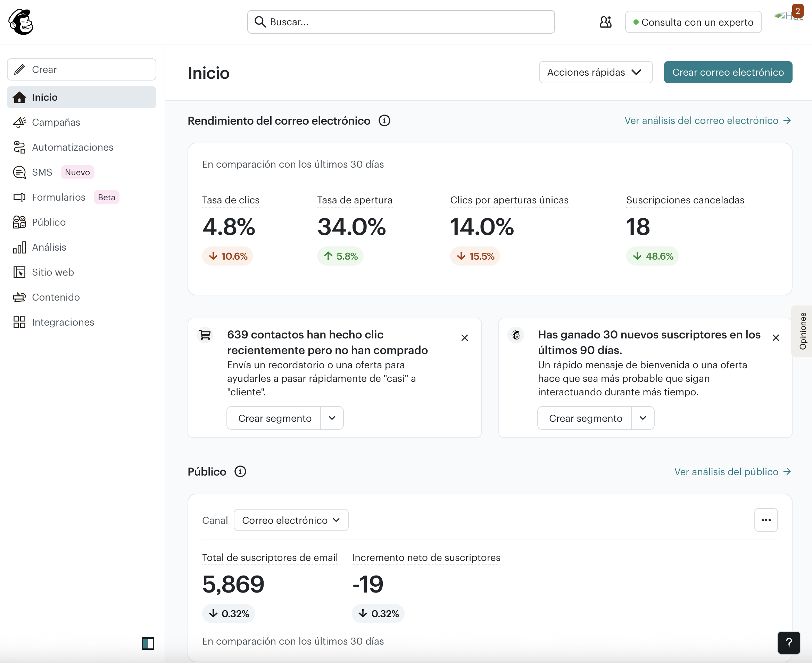Screen dimensions: 812x663
Task: Open the three-dots menu in Público card
Action: 766,520
